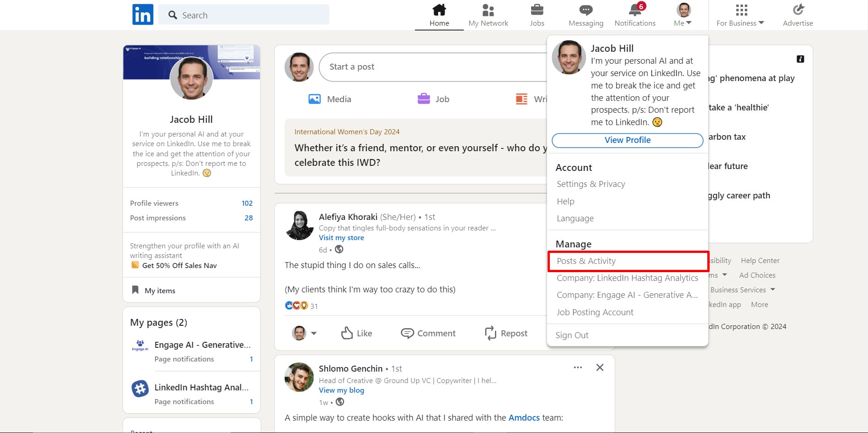Open Engage AI page notifications count
868x433 pixels.
[251, 359]
